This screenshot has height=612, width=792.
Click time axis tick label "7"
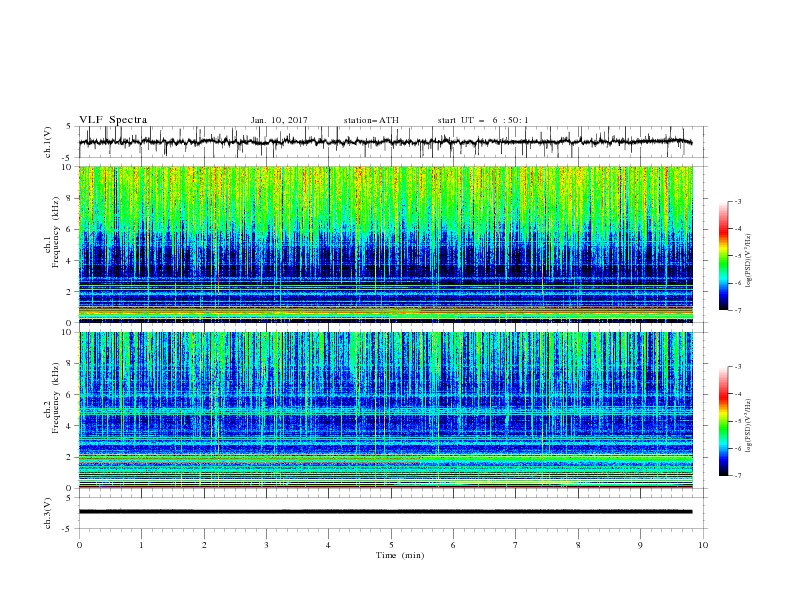pyautogui.click(x=516, y=545)
